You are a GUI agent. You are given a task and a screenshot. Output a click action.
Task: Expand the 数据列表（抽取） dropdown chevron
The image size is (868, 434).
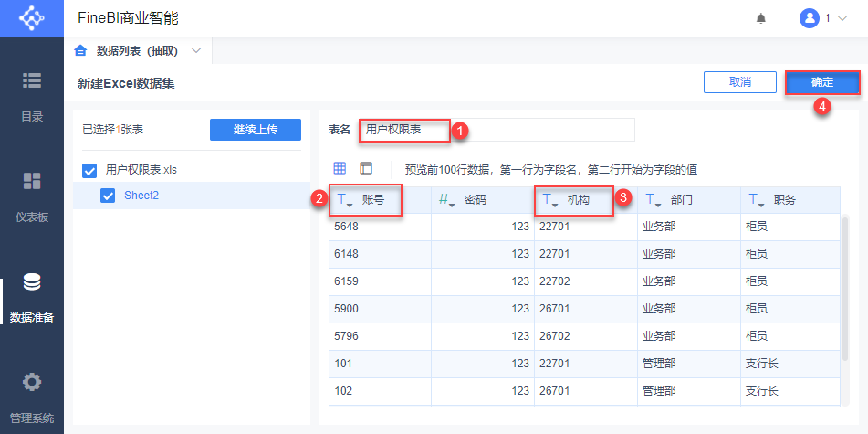coord(196,51)
